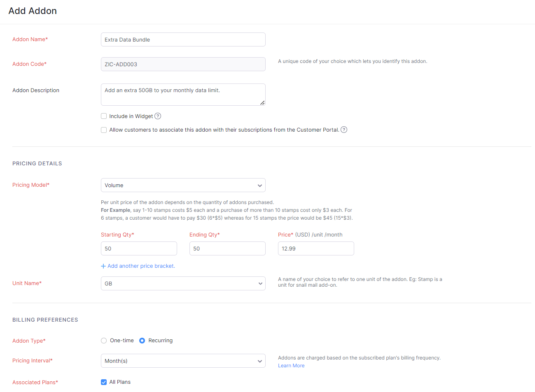The width and height of the screenshot is (535, 392).
Task: Select the Recurring addon type radio
Action: 142,341
